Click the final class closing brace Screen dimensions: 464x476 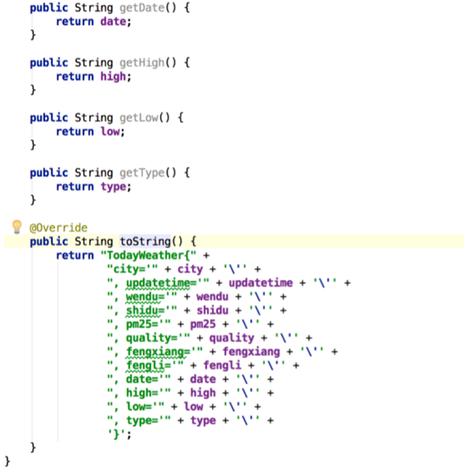pyautogui.click(x=8, y=462)
